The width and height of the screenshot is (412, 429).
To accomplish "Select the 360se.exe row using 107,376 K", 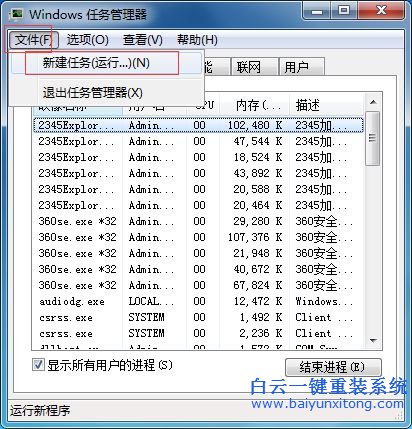I will click(198, 237).
